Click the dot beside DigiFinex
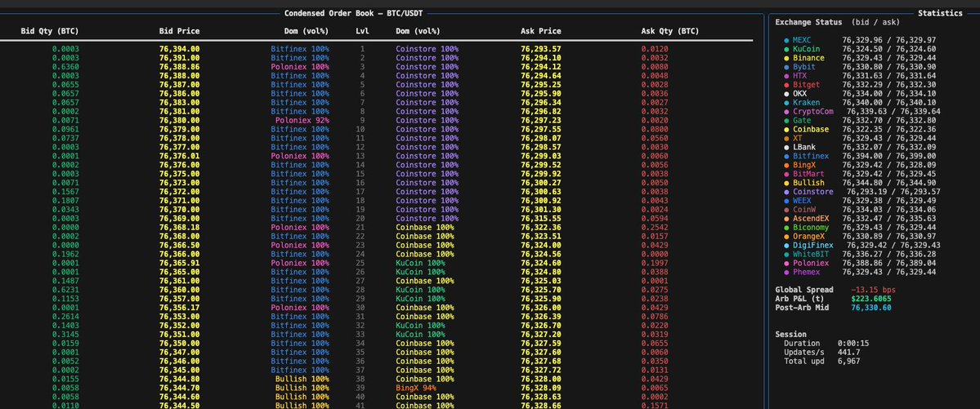Image resolution: width=980 pixels, height=409 pixels. pyautogui.click(x=786, y=246)
